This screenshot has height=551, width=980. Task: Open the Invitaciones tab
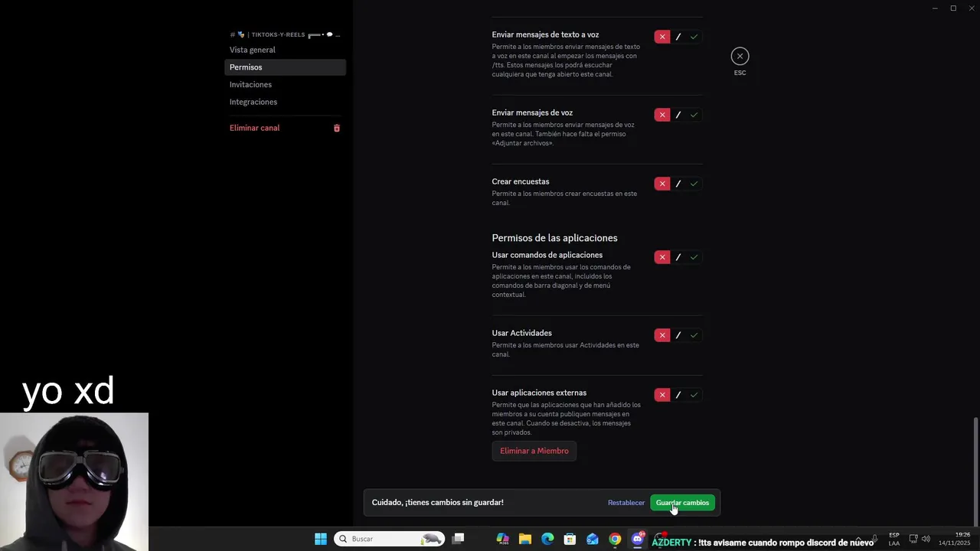tap(285, 84)
